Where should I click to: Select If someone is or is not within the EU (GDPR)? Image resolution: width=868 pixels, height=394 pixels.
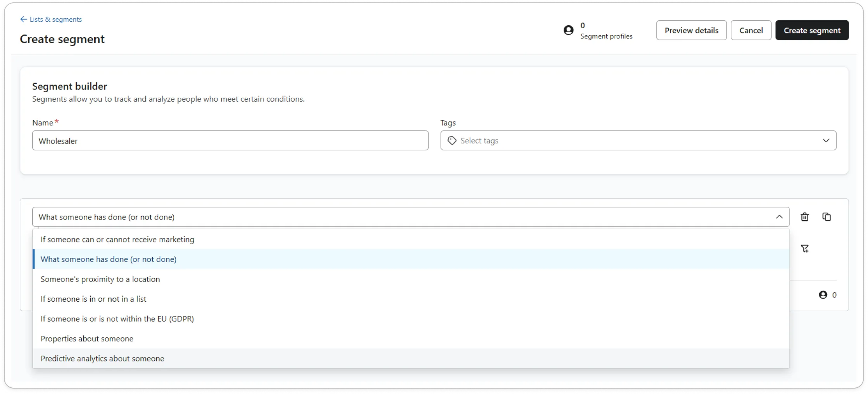pyautogui.click(x=411, y=319)
